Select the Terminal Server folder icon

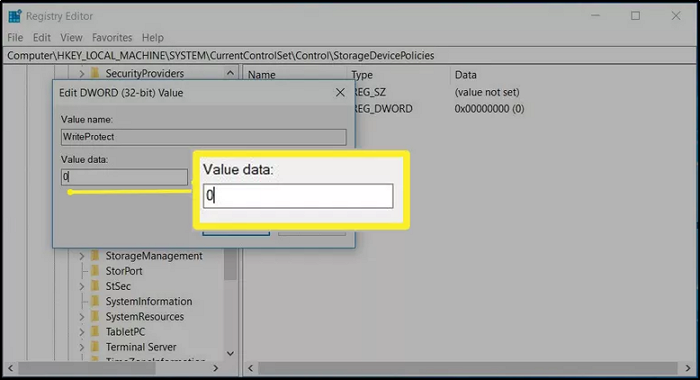coord(95,347)
